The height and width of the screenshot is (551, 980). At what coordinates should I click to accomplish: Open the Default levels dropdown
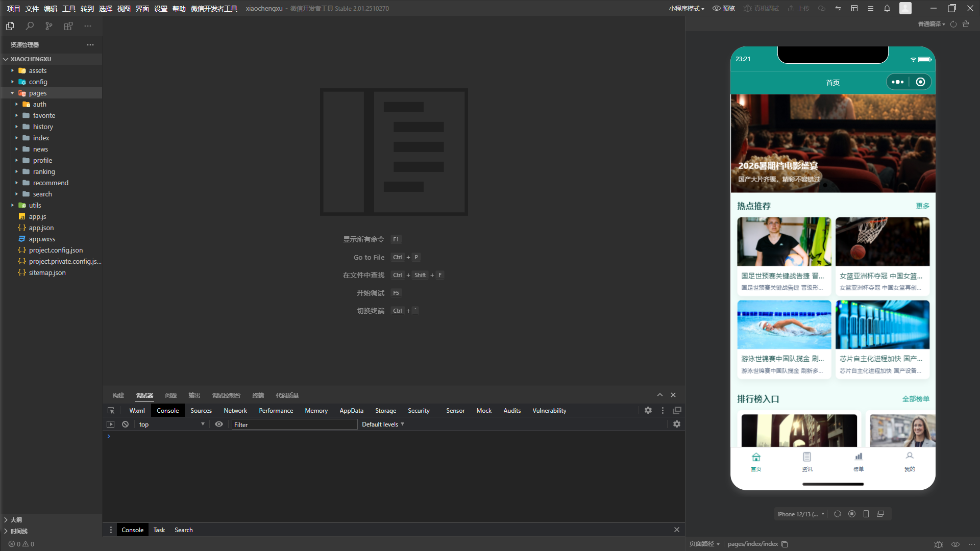click(383, 424)
